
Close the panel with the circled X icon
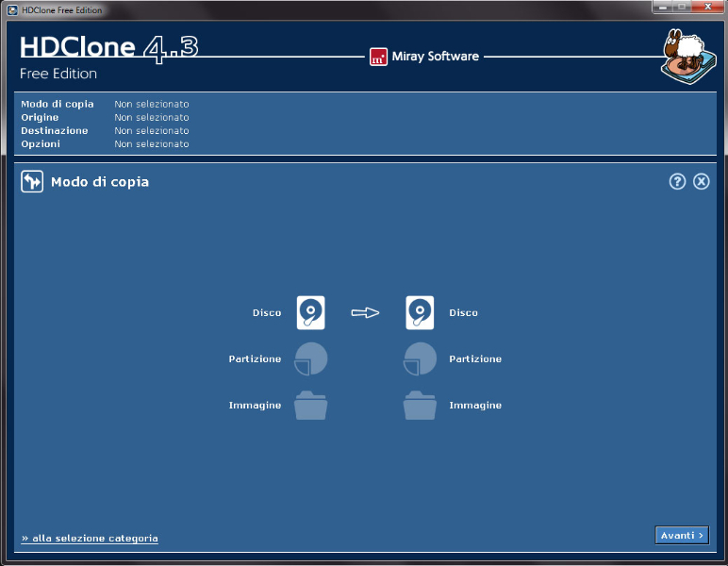click(x=701, y=181)
